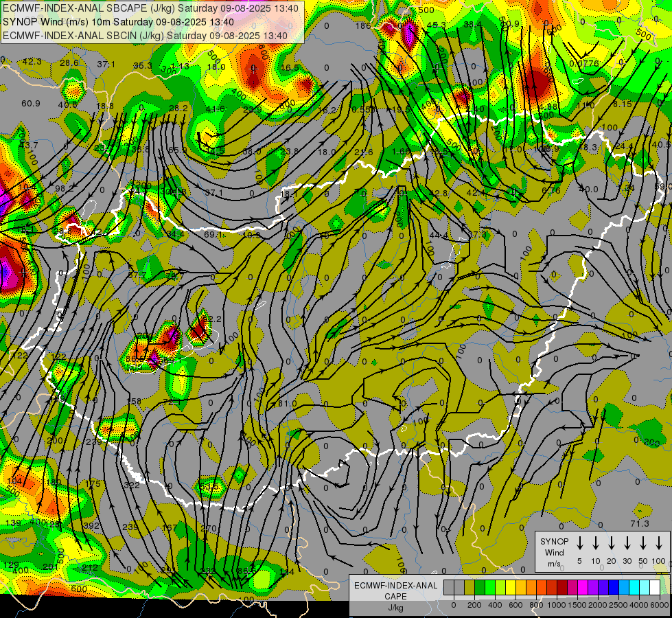
Task: Click the 175 value on the map
Action: tap(93, 484)
